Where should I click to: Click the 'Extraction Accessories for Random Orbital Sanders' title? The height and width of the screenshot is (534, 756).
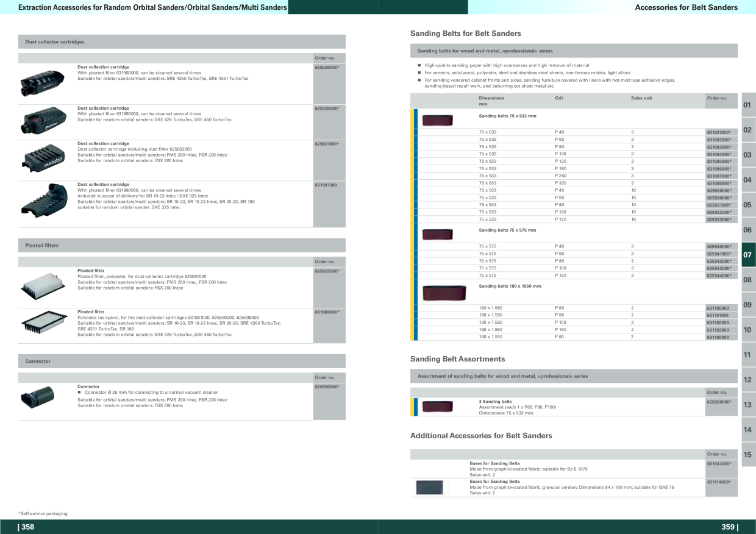coord(152,7)
